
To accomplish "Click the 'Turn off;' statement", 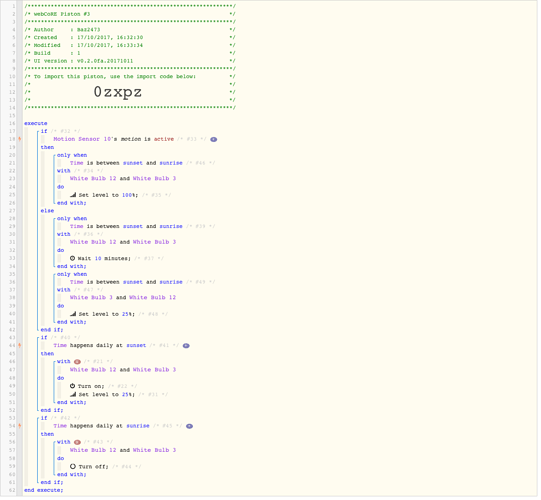I will point(94,468).
